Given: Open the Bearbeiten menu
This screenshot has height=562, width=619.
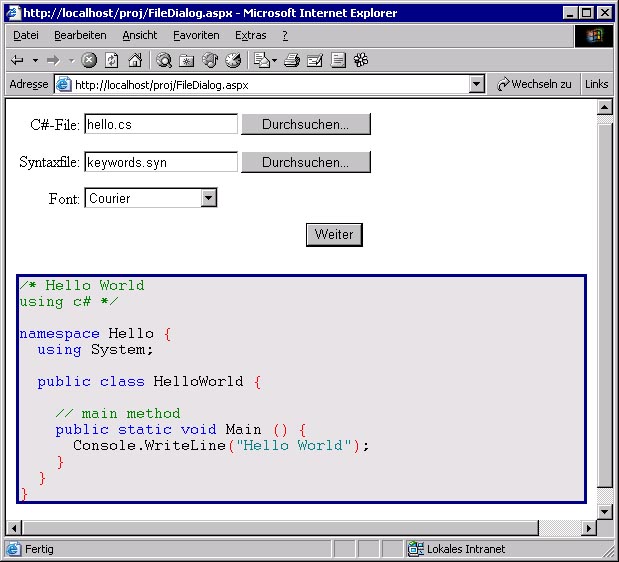Looking at the screenshot, I should coord(80,36).
